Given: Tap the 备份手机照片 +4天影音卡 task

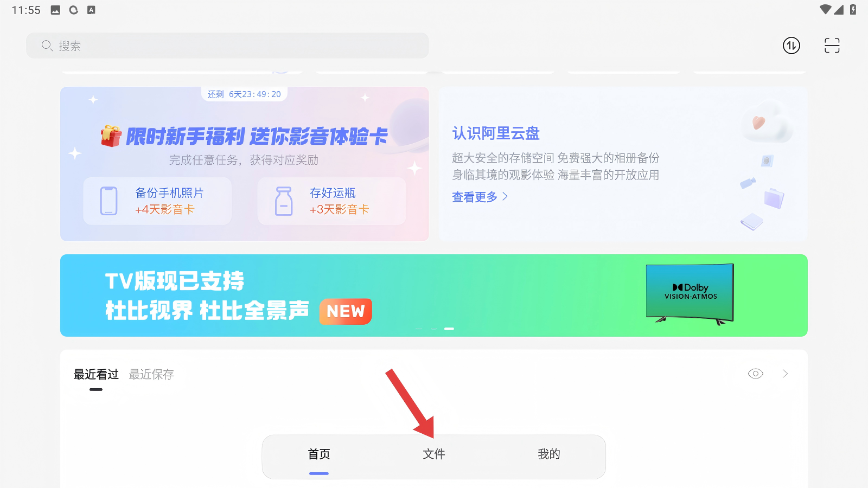Looking at the screenshot, I should coord(157,201).
